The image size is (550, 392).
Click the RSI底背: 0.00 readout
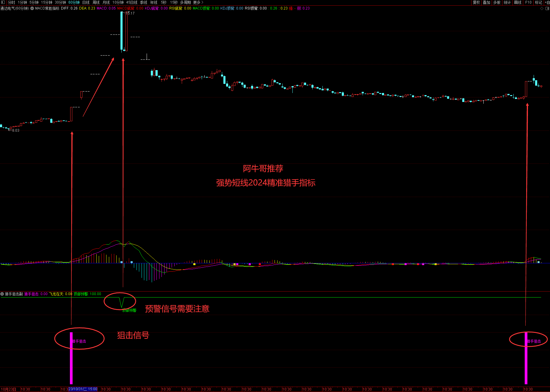(x=180, y=8)
